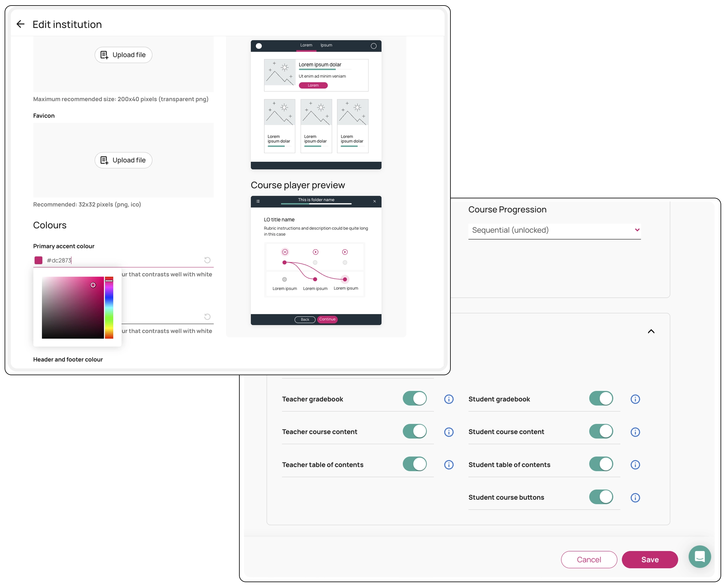The width and height of the screenshot is (727, 588).
Task: Click the back arrow beside Edit institution
Action: [x=20, y=24]
